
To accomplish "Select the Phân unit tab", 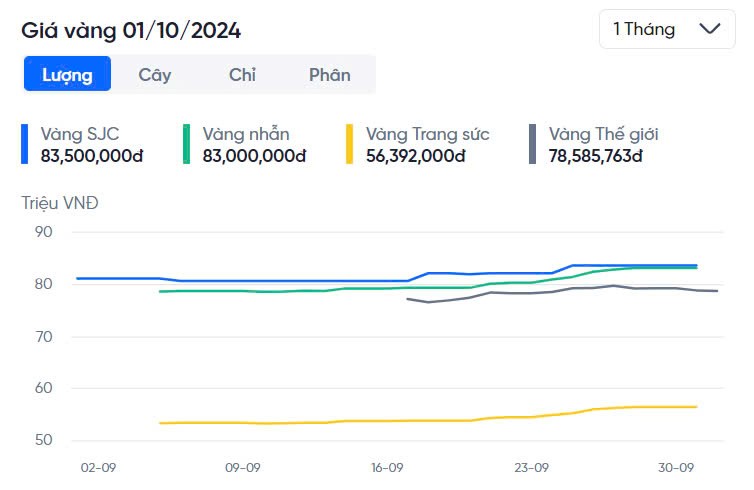I will point(329,74).
